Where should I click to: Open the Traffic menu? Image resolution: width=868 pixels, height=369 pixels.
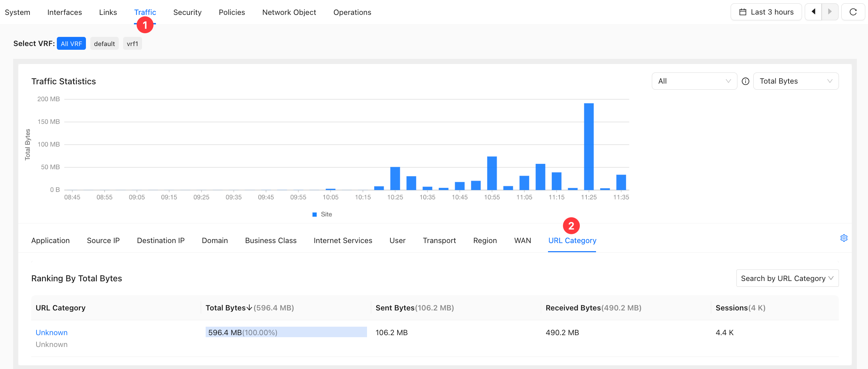[145, 12]
